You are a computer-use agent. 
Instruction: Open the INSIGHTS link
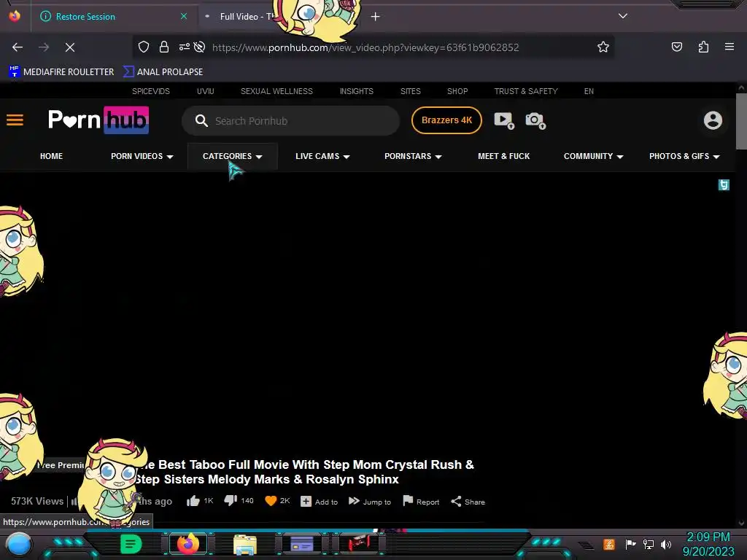click(x=356, y=91)
